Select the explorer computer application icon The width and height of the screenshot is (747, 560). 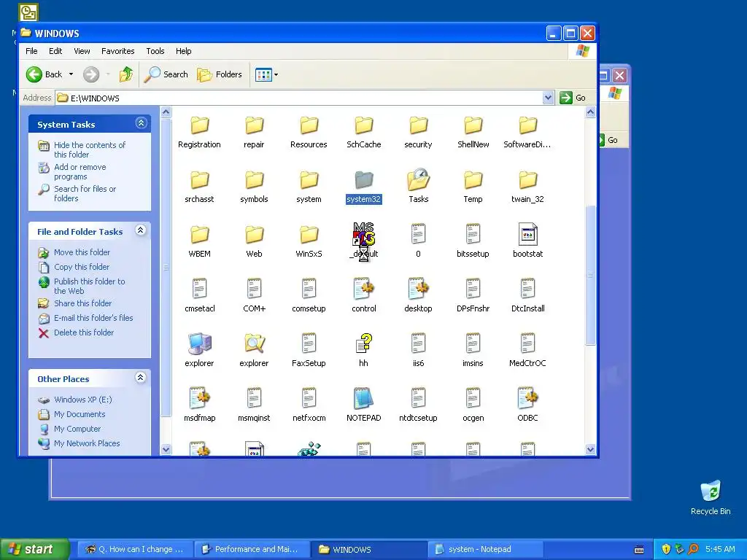(200, 344)
